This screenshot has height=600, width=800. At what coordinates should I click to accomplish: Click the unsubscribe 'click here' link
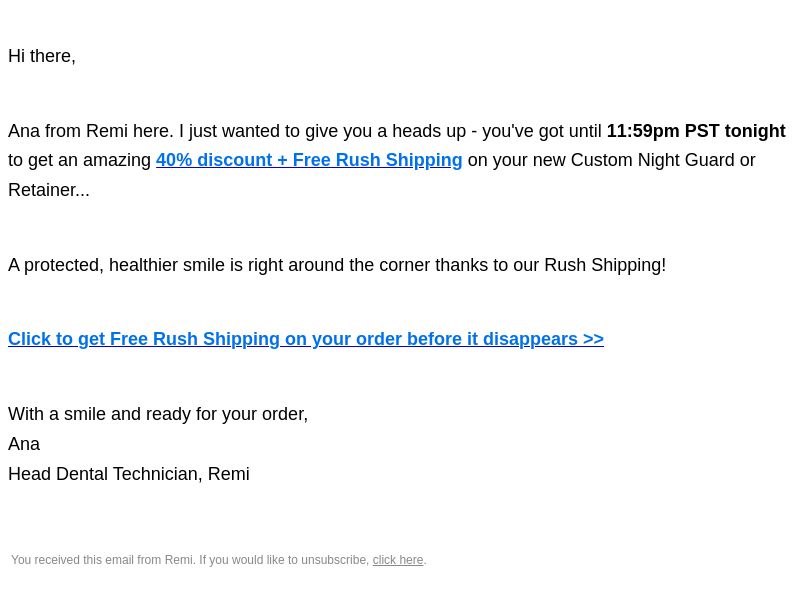pyautogui.click(x=397, y=560)
